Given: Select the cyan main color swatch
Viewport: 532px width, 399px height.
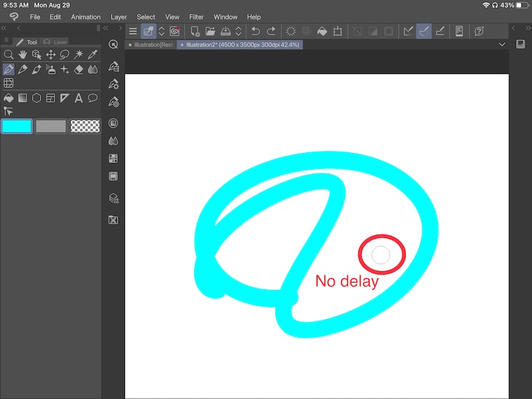Looking at the screenshot, I should click(17, 126).
